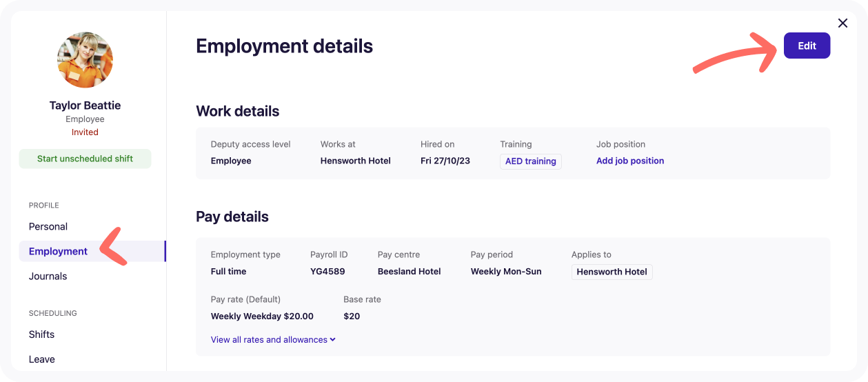Click the Deputy access level Employee value
This screenshot has height=382, width=868.
231,161
